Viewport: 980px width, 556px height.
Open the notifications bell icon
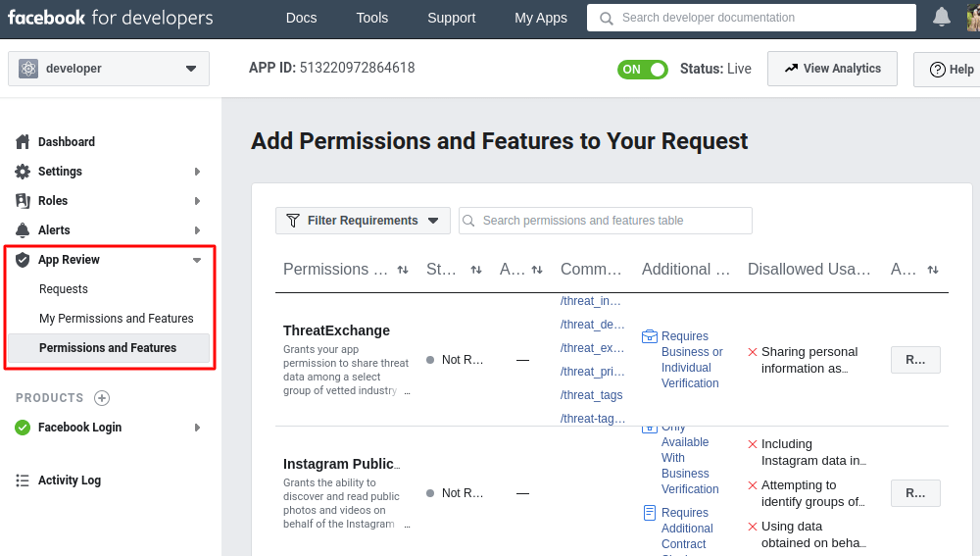941,18
